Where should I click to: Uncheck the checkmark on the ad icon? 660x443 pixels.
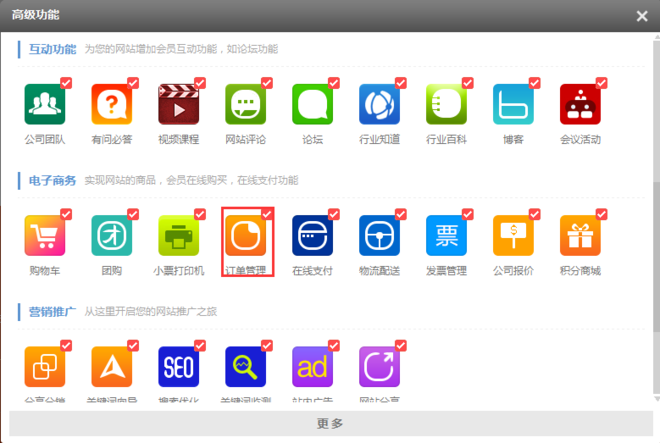[334, 346]
